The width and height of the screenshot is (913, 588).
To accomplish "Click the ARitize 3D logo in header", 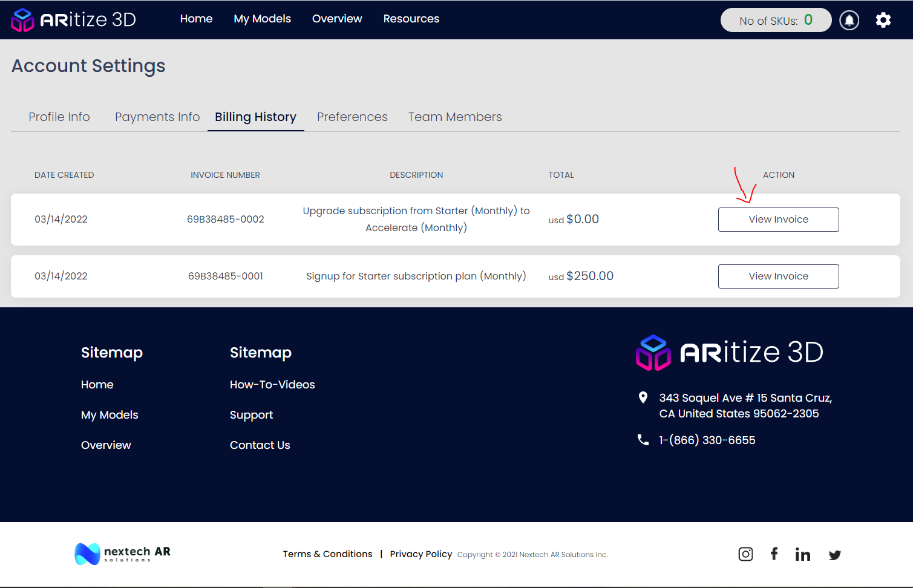I will (73, 19).
